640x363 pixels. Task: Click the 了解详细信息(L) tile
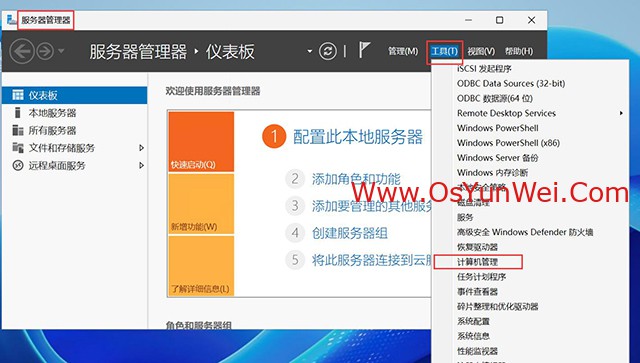click(x=201, y=266)
